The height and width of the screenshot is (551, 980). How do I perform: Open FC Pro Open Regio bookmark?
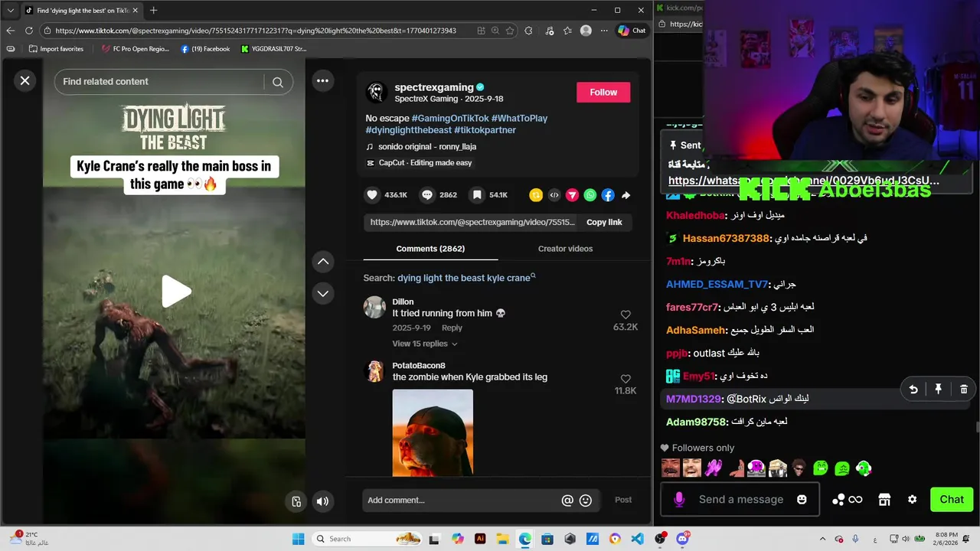pyautogui.click(x=135, y=49)
